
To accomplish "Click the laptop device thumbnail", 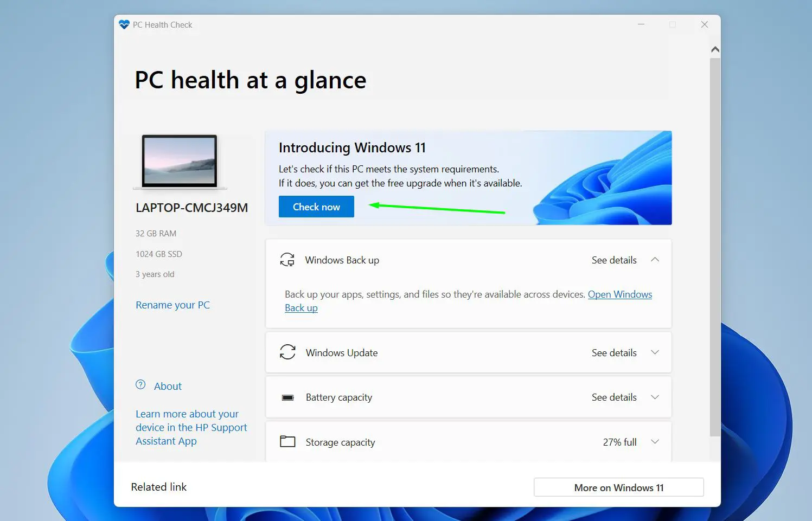I will point(180,161).
